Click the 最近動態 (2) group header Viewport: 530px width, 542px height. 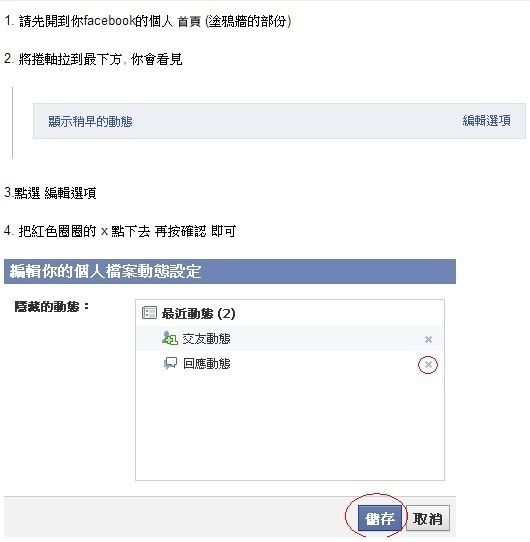(198, 313)
